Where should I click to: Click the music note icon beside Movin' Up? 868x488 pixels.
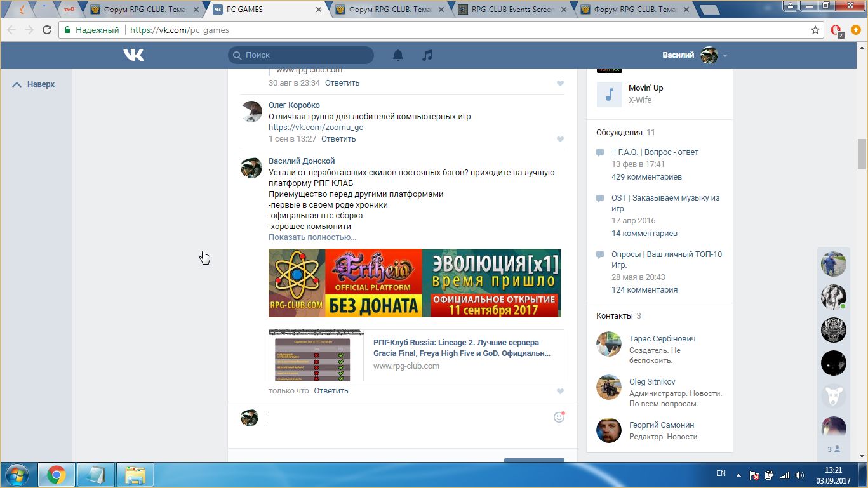tap(609, 94)
